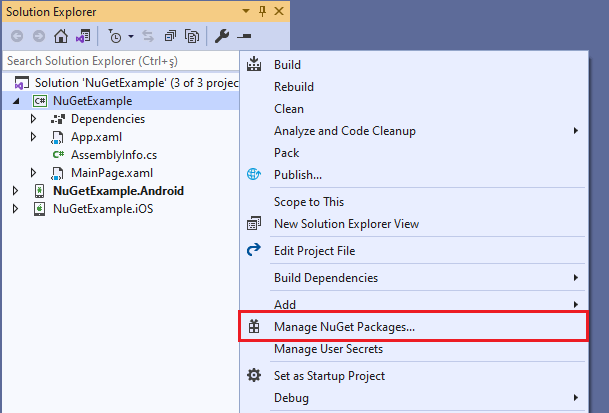609x413 pixels.
Task: Toggle the auto-hide pin of Solution Explorer
Action: [263, 12]
